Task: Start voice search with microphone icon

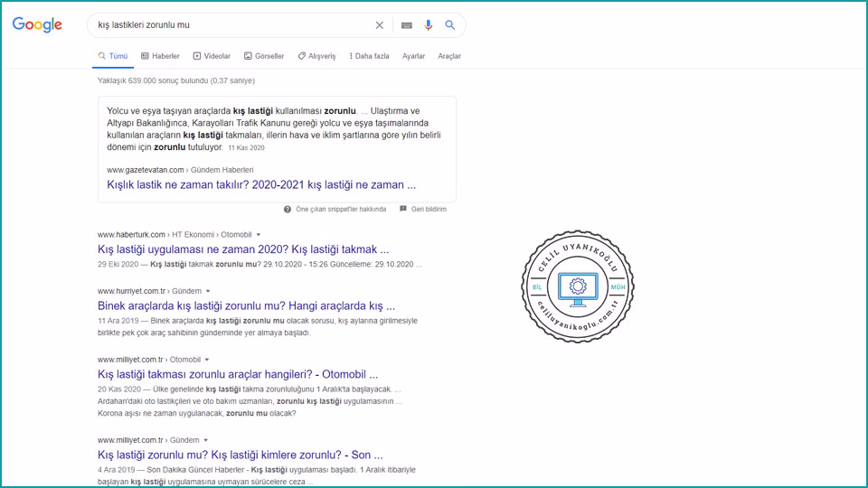Action: pyautogui.click(x=428, y=25)
